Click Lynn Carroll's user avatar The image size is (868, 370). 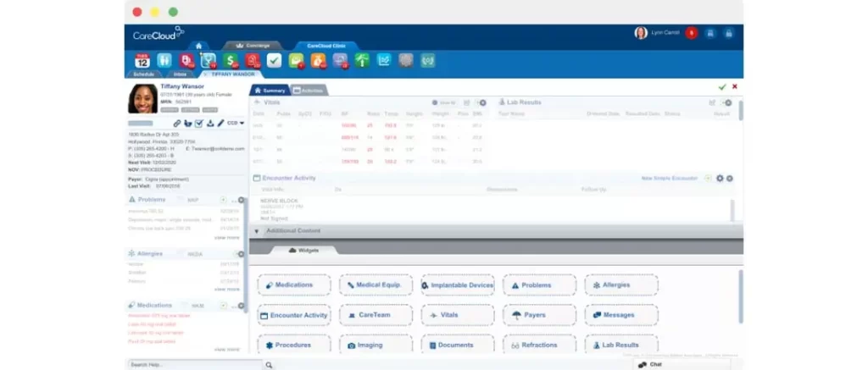click(x=641, y=33)
